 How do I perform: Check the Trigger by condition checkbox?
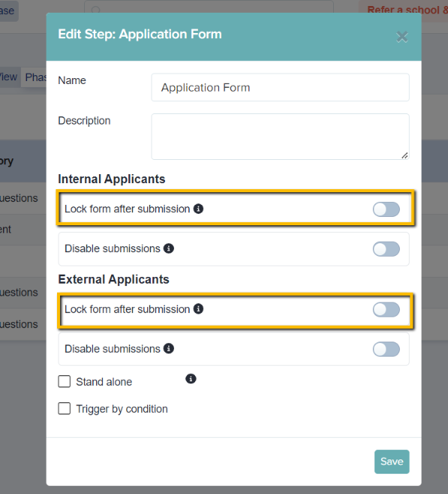tap(65, 408)
